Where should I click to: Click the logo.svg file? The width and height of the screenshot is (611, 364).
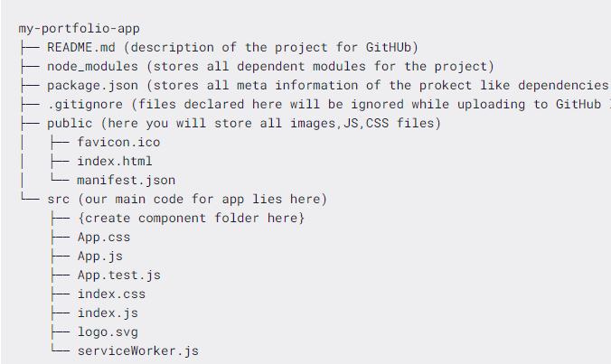coord(108,332)
